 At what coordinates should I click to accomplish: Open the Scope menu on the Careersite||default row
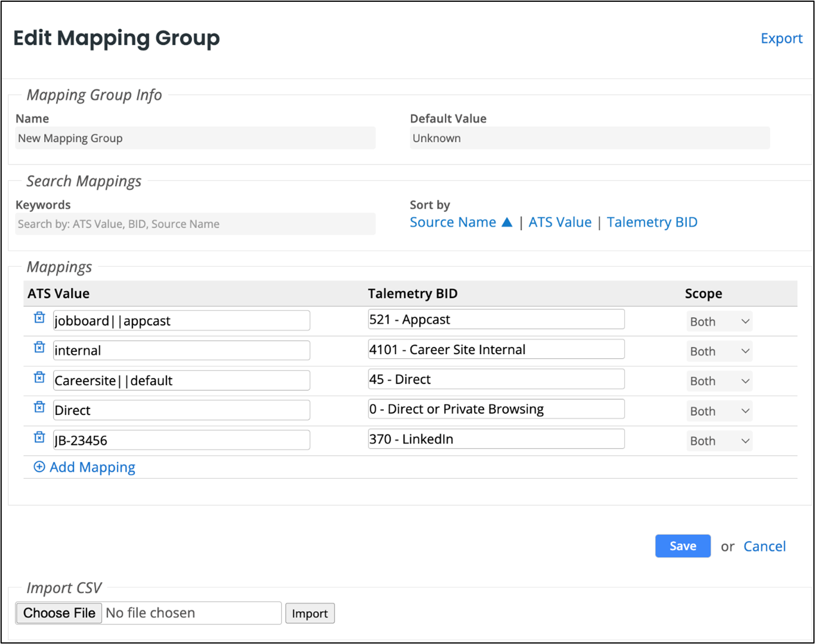click(x=719, y=380)
